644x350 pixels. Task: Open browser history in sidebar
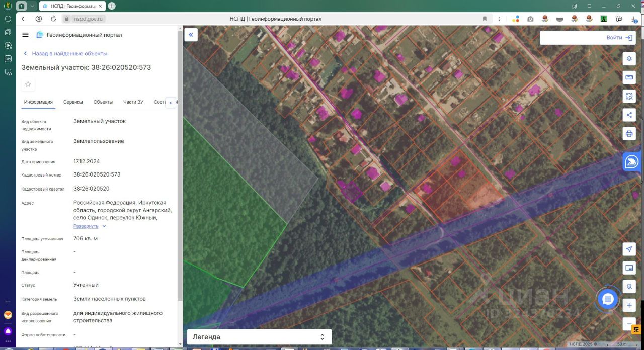8,19
